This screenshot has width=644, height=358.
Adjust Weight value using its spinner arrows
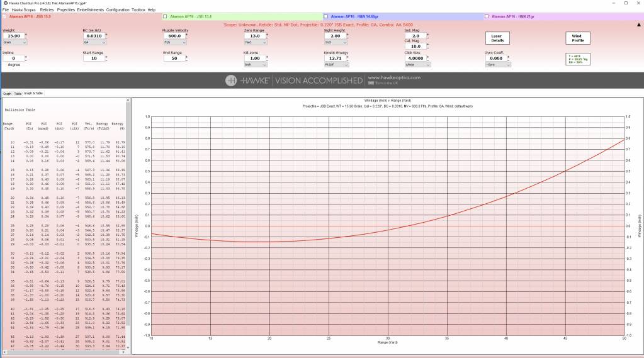26,36
